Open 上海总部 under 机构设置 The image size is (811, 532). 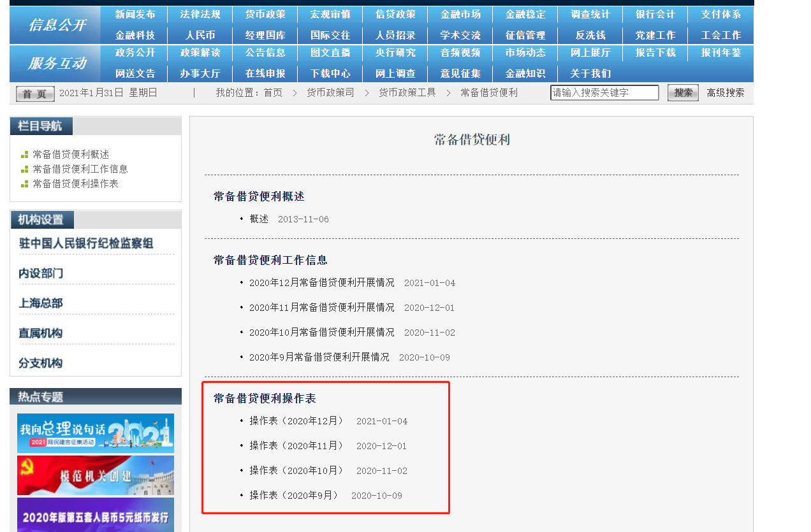pyautogui.click(x=40, y=303)
